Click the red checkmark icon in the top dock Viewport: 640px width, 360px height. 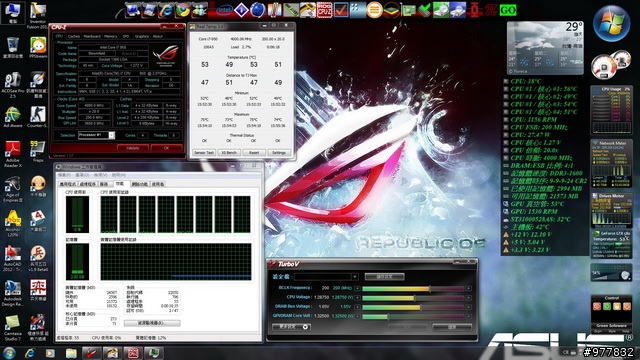[341, 10]
